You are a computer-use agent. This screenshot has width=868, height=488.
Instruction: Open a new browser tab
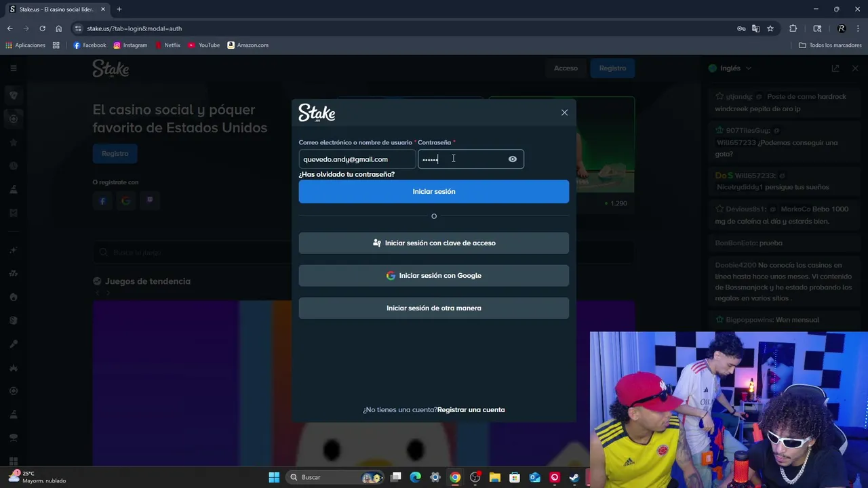point(119,9)
